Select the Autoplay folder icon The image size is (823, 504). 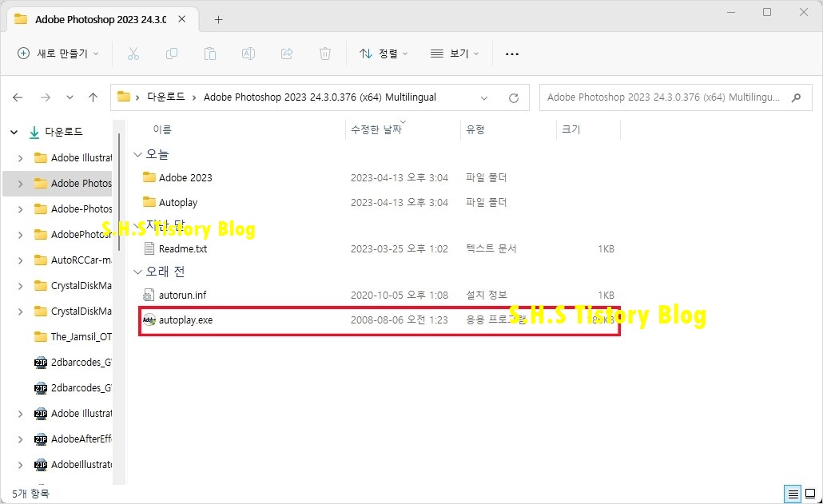[x=149, y=202]
